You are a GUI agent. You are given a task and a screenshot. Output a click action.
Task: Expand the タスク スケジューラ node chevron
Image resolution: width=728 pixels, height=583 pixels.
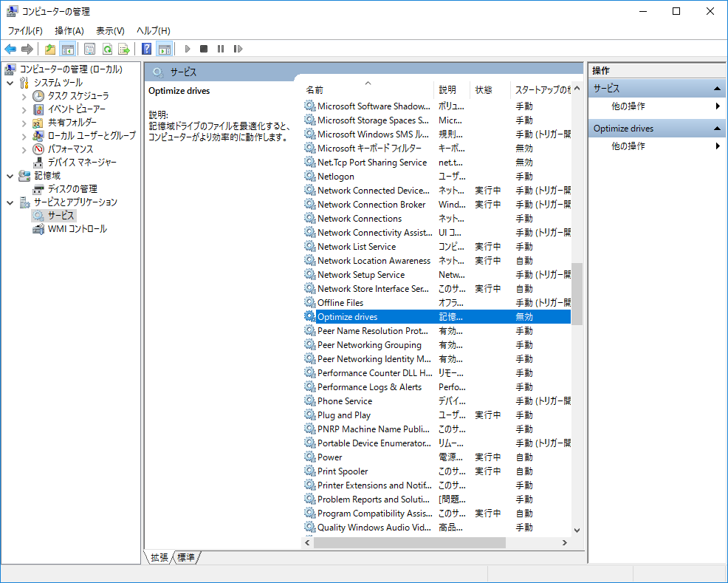pyautogui.click(x=24, y=97)
